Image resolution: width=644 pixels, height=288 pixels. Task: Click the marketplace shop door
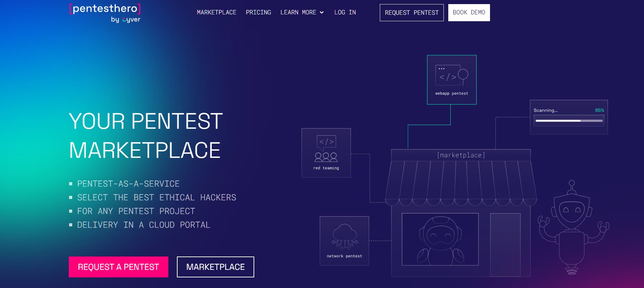click(505, 245)
